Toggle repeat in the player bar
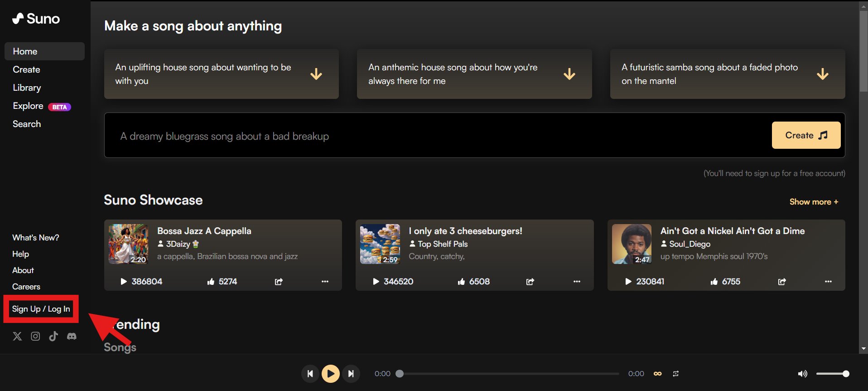The image size is (868, 391). [675, 374]
